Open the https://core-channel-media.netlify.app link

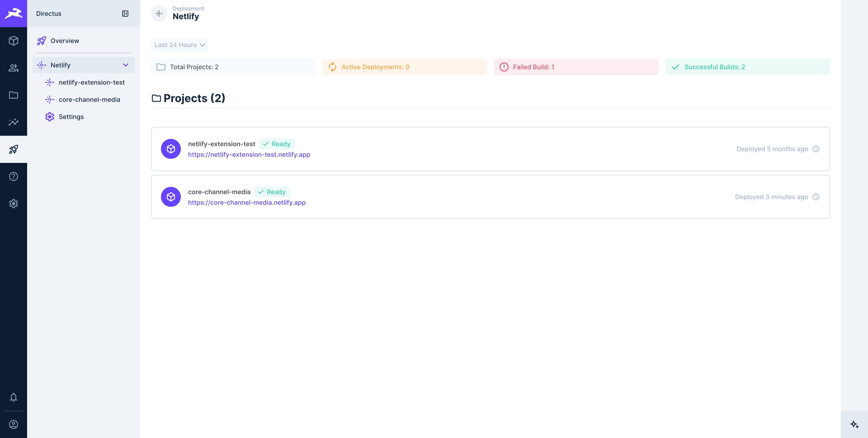click(x=247, y=202)
